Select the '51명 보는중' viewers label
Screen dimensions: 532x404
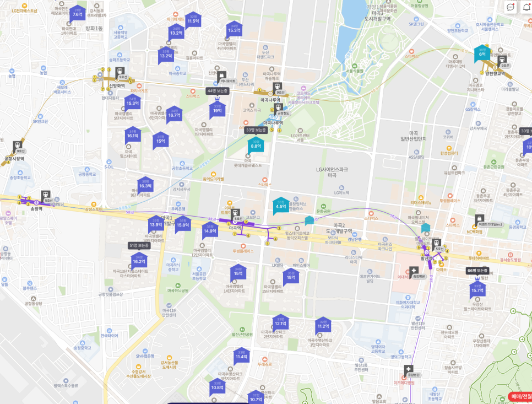click(x=138, y=245)
